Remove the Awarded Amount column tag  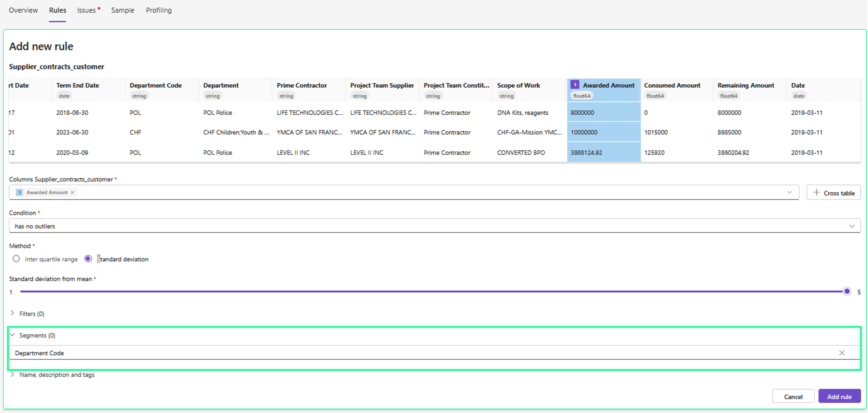[x=72, y=192]
